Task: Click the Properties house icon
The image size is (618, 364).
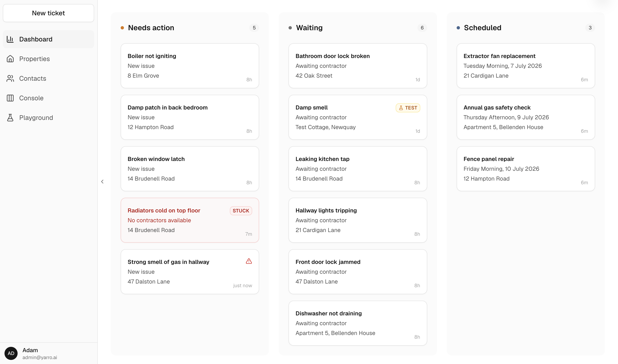Action: 10,59
